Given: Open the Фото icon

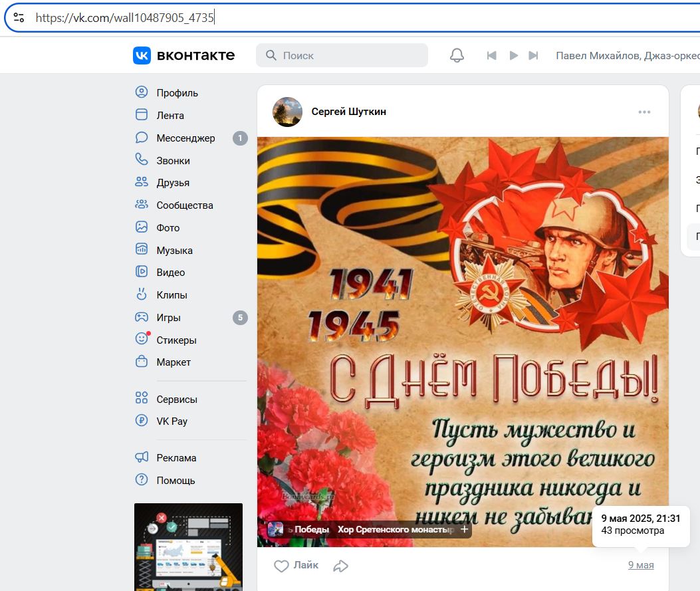Looking at the screenshot, I should (x=142, y=227).
